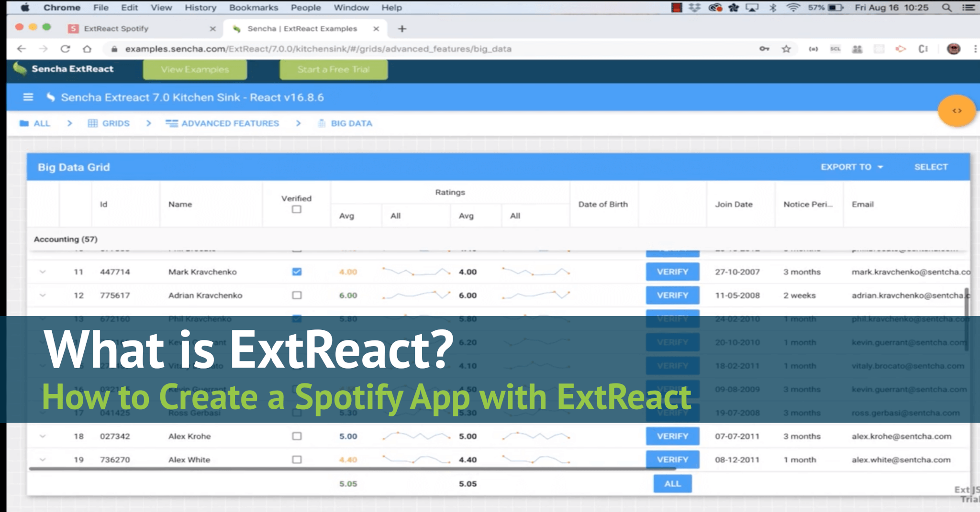Go to BIG DATA breadcrumb
980x512 pixels.
(x=345, y=123)
